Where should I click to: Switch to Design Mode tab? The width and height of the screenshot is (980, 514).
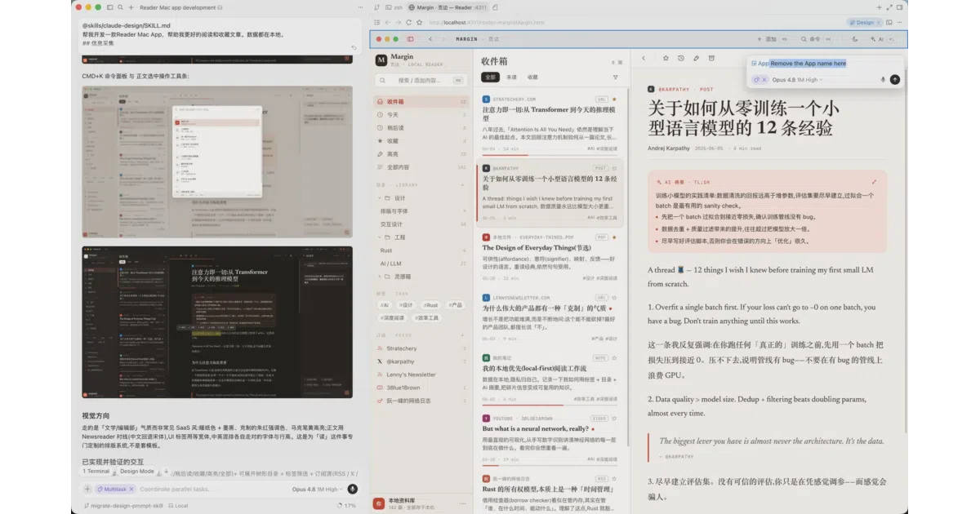(x=137, y=471)
